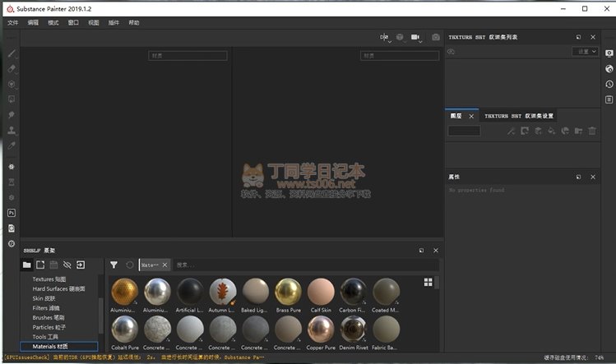Activate the Polygon Fill tool

pos(12,99)
